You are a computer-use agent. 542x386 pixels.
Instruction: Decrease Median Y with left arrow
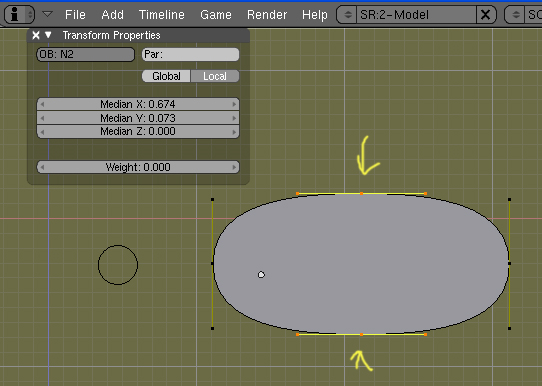coord(42,118)
